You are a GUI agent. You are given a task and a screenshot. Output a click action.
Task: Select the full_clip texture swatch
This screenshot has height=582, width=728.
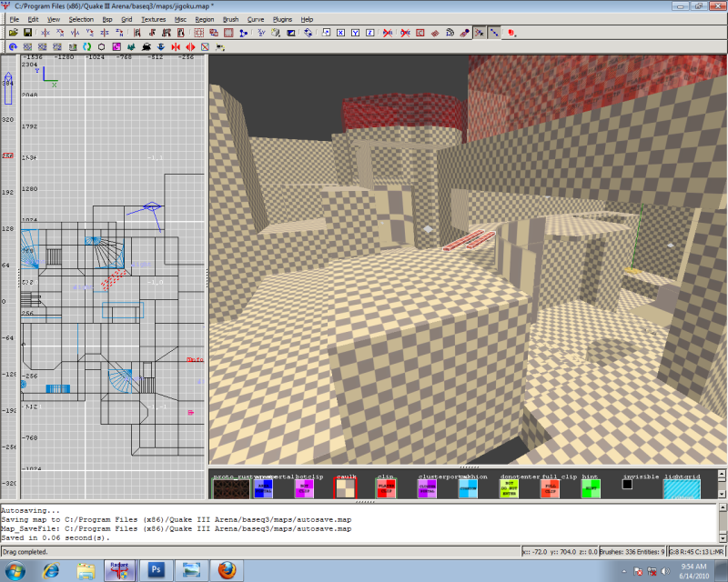(x=551, y=488)
